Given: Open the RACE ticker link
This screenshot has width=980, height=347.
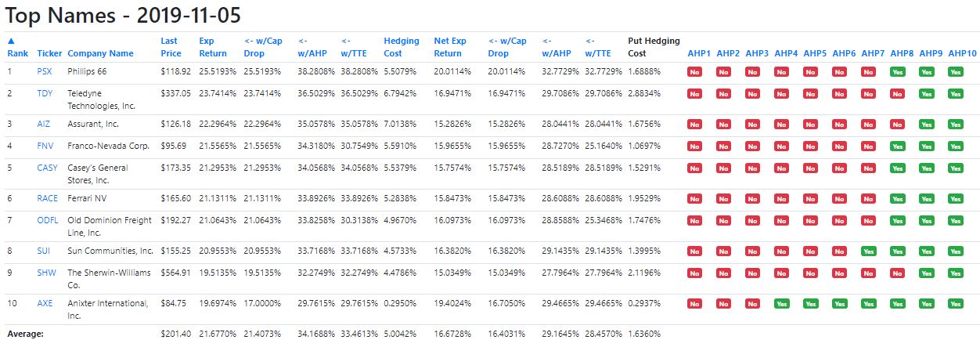Looking at the screenshot, I should point(47,198).
